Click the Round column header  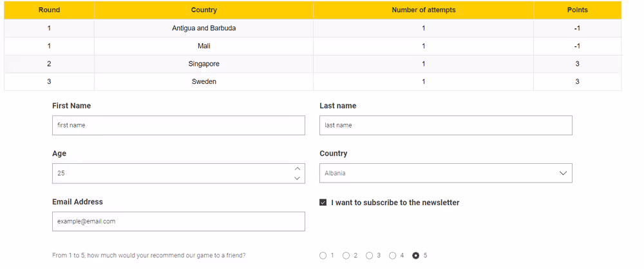(x=49, y=10)
